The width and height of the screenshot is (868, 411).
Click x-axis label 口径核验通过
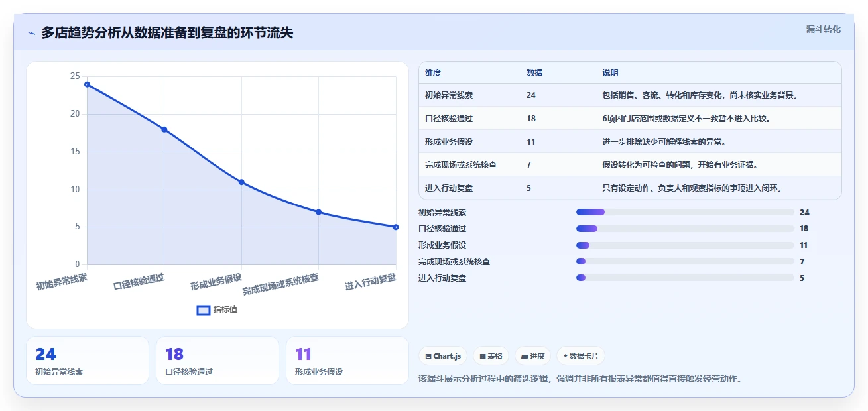139,281
